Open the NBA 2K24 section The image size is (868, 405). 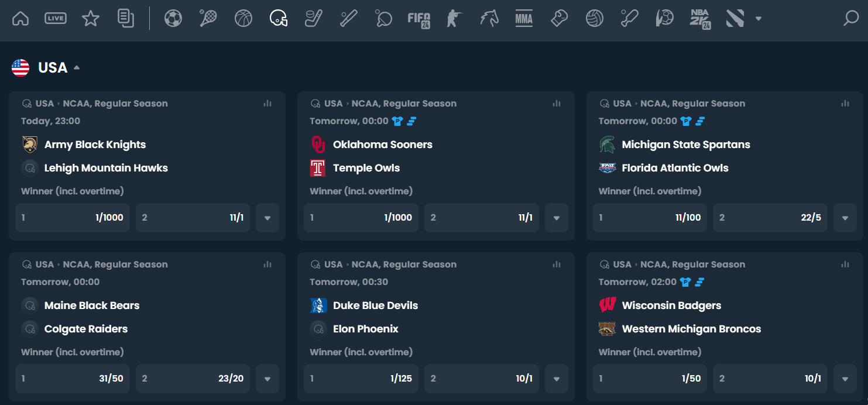tap(699, 18)
